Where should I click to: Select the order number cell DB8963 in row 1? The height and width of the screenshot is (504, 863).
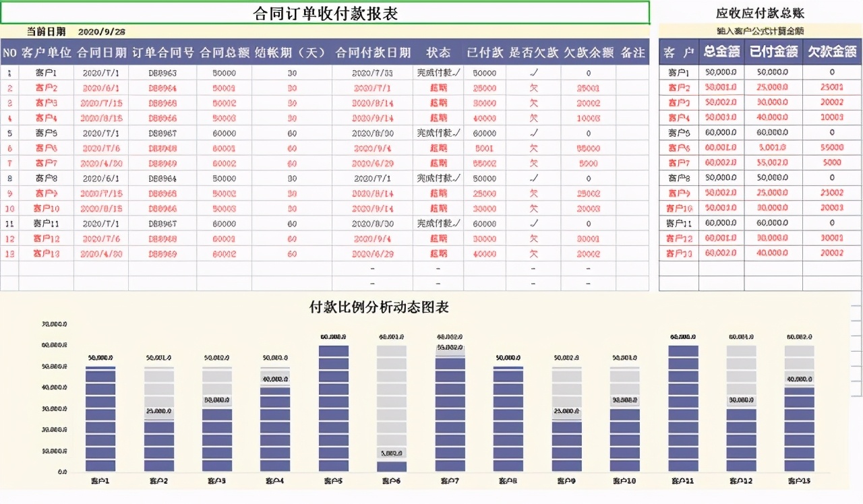click(x=161, y=72)
